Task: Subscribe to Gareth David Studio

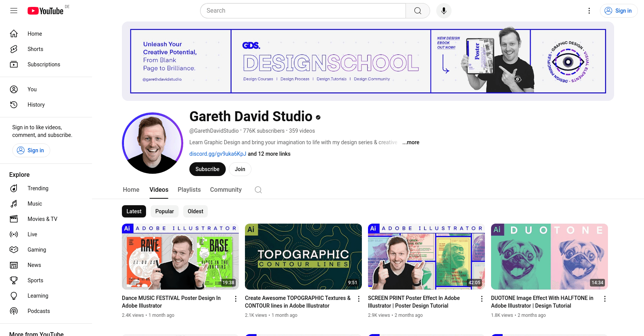Action: click(207, 169)
